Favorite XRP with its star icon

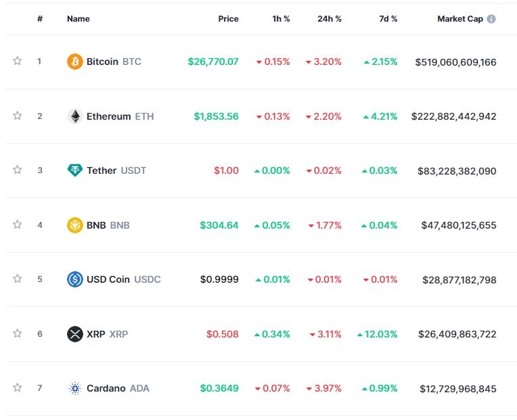pos(18,333)
